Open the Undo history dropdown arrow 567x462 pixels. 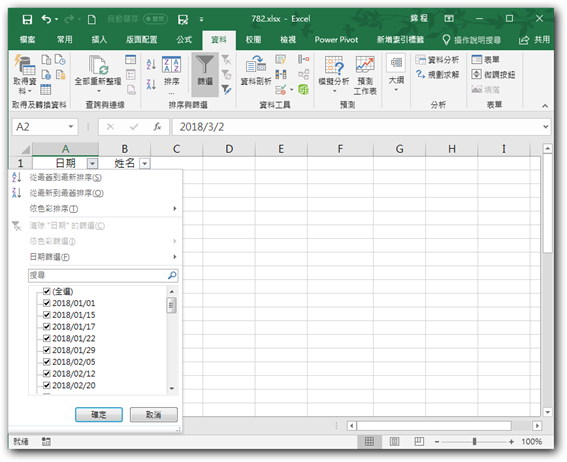pos(56,19)
